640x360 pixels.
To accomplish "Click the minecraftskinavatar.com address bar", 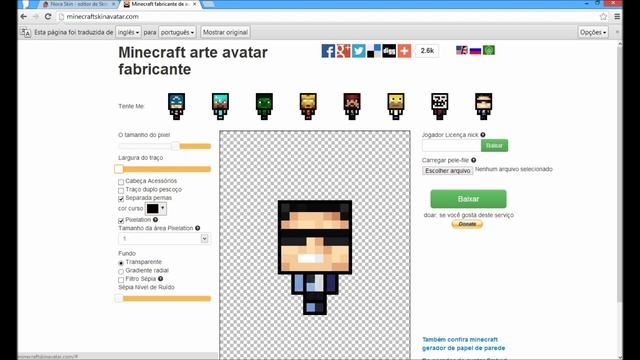I will (327, 17).
